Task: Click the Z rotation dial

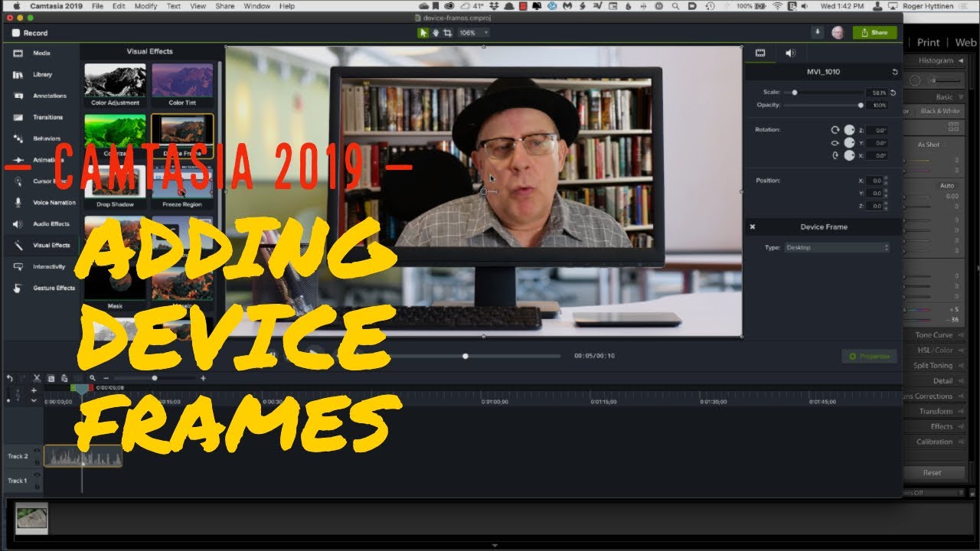Action: [849, 130]
